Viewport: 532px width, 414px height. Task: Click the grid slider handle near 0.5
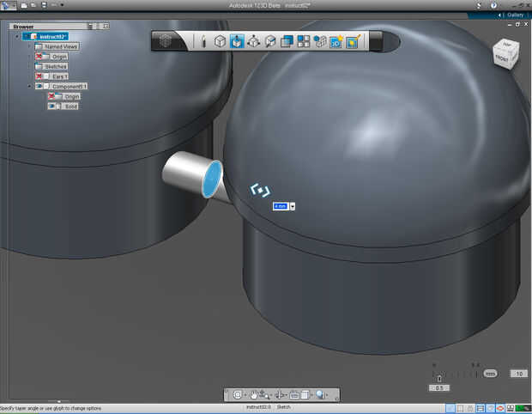click(x=439, y=378)
